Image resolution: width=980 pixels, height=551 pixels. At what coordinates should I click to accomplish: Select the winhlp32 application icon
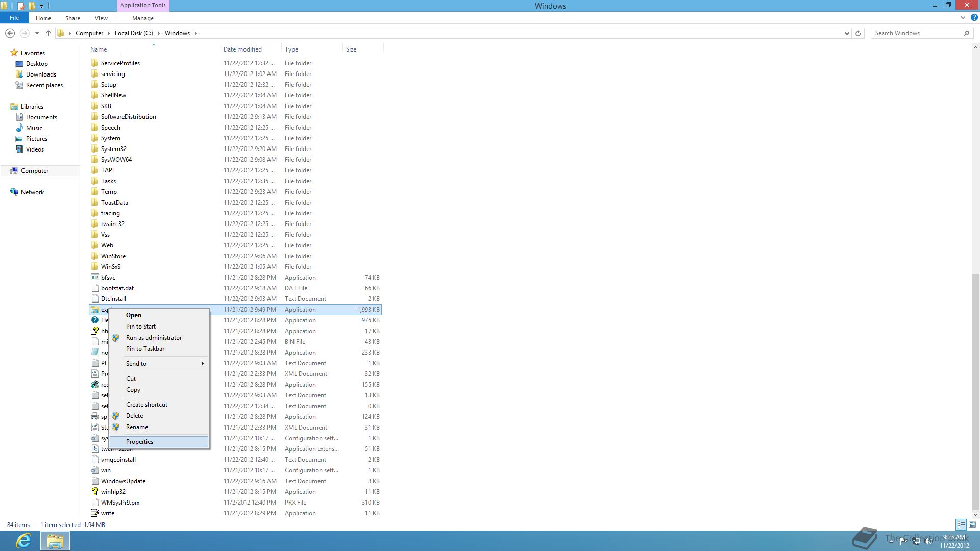(94, 492)
